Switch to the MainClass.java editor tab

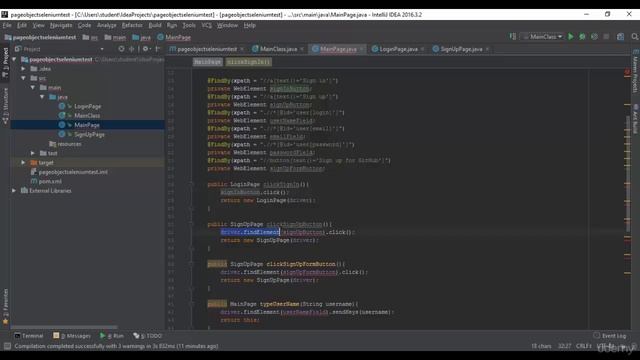[278, 49]
